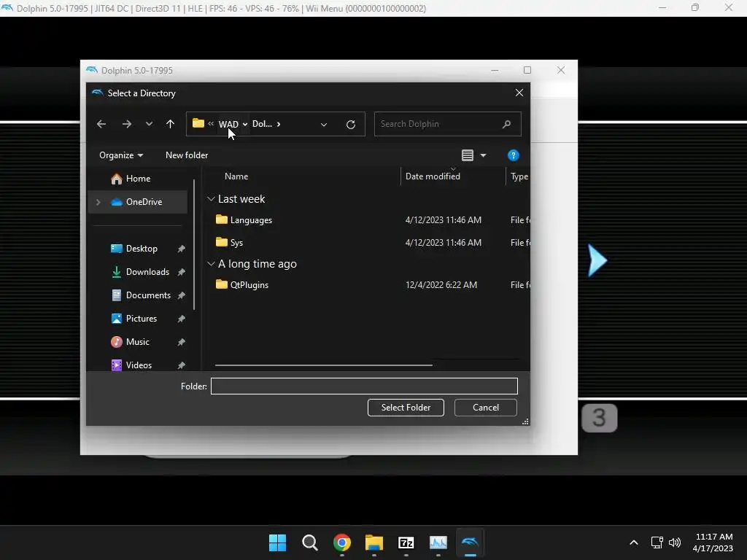747x560 pixels.
Task: Select Home in the navigation pane
Action: [138, 179]
